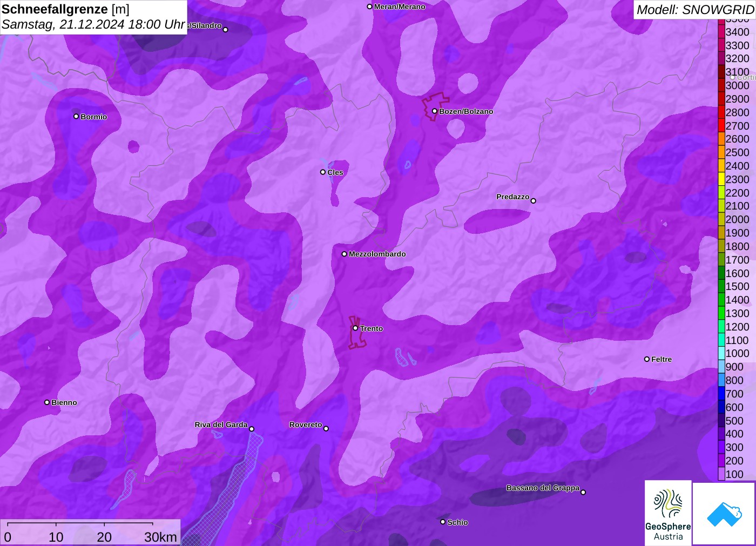The width and height of the screenshot is (756, 546).
Task: Click the GeoSphere Austria logo
Action: 668,513
